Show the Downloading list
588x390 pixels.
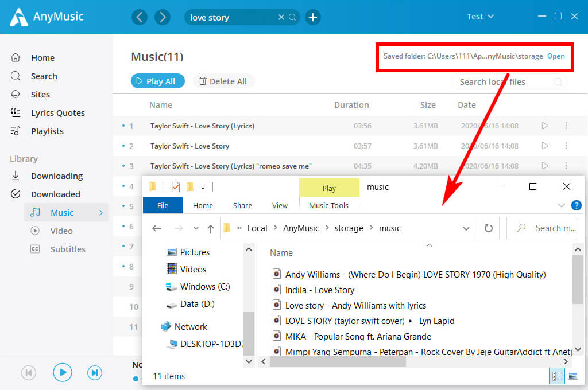57,175
